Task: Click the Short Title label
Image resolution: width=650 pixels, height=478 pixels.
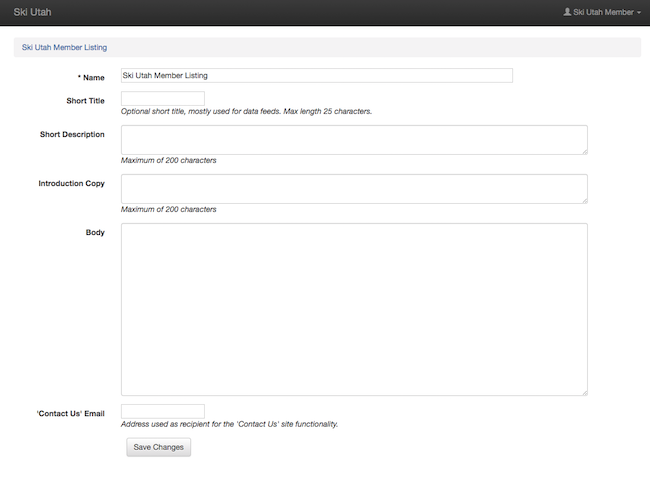Action: click(85, 101)
